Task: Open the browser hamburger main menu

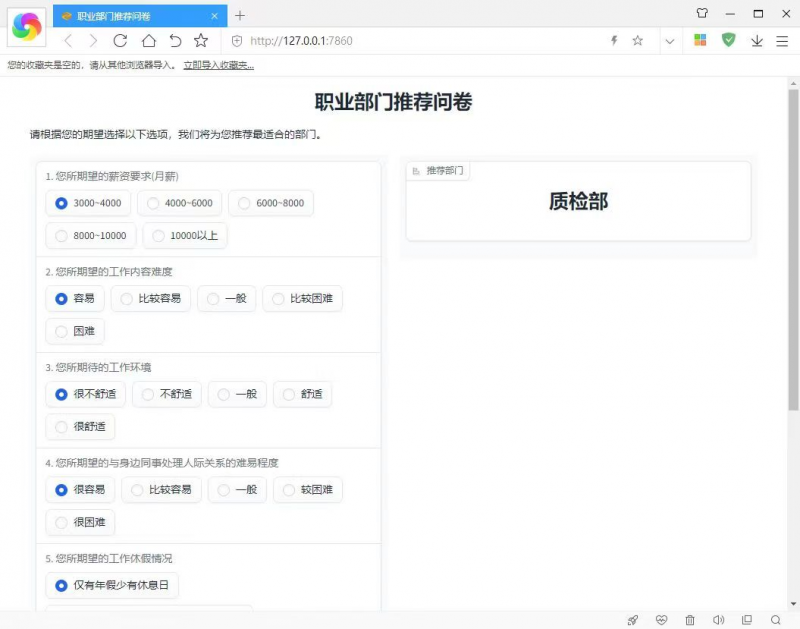Action: pyautogui.click(x=782, y=41)
